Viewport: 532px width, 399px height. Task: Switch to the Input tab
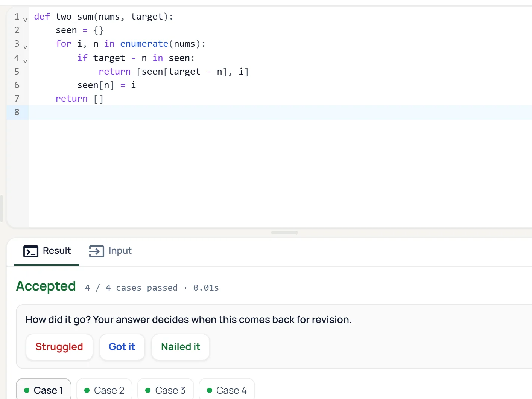click(x=110, y=251)
